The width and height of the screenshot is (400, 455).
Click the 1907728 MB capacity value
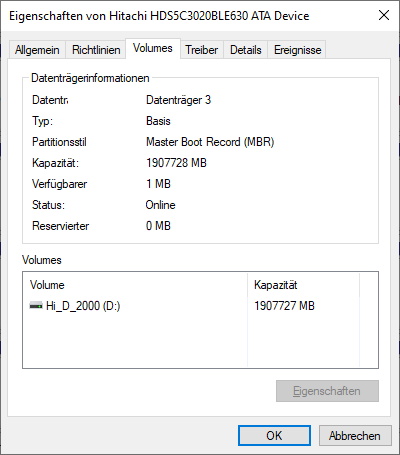pyautogui.click(x=176, y=163)
